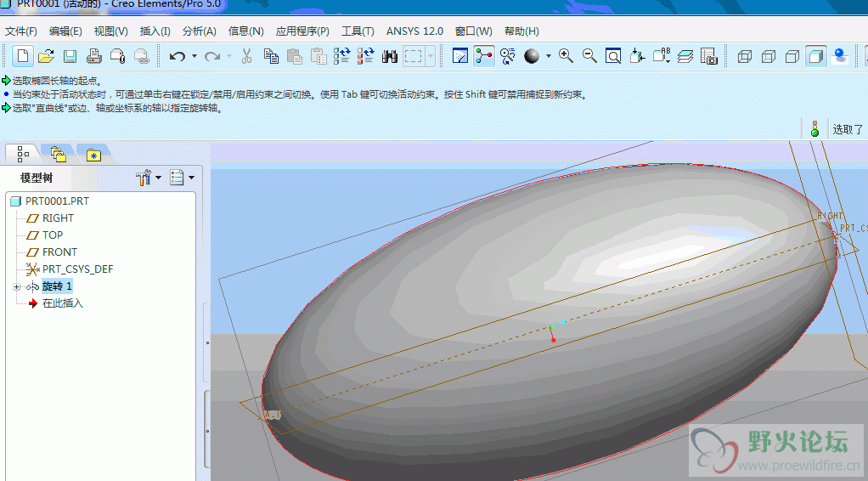Launch the view manager icon
Viewport: 868px width, 481px height.
(x=709, y=56)
